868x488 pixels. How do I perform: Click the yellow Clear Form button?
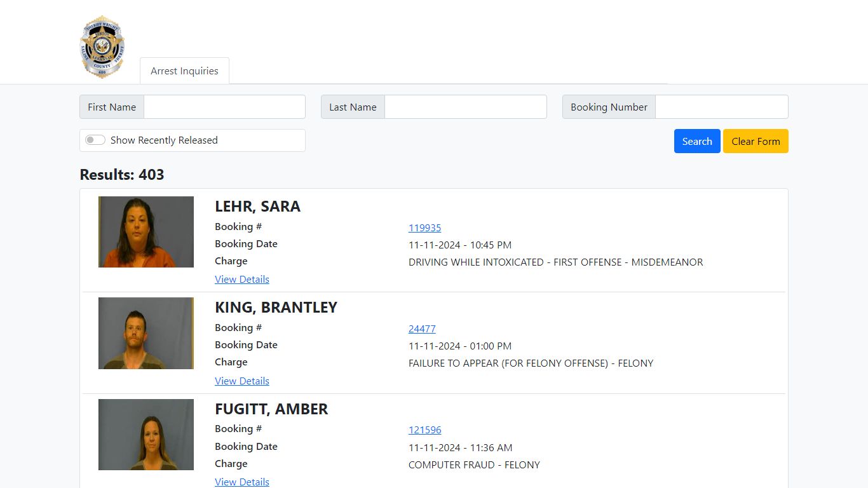coord(756,141)
